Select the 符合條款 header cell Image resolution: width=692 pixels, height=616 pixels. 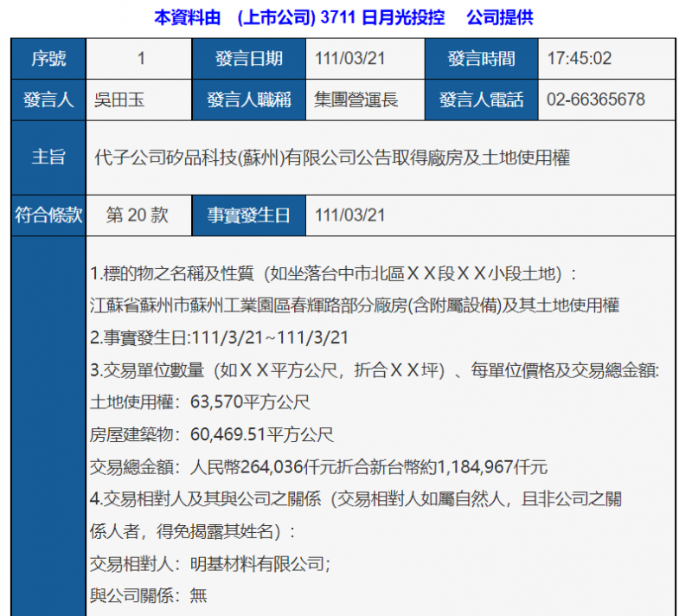coord(47,215)
